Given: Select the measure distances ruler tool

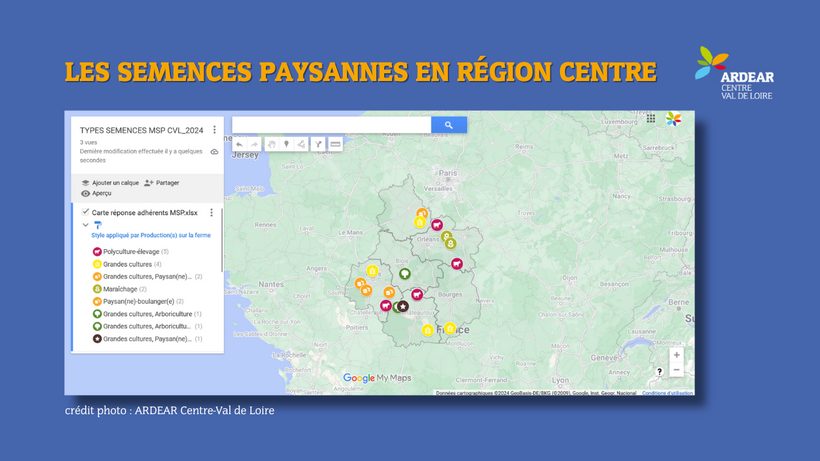Looking at the screenshot, I should coord(335,144).
